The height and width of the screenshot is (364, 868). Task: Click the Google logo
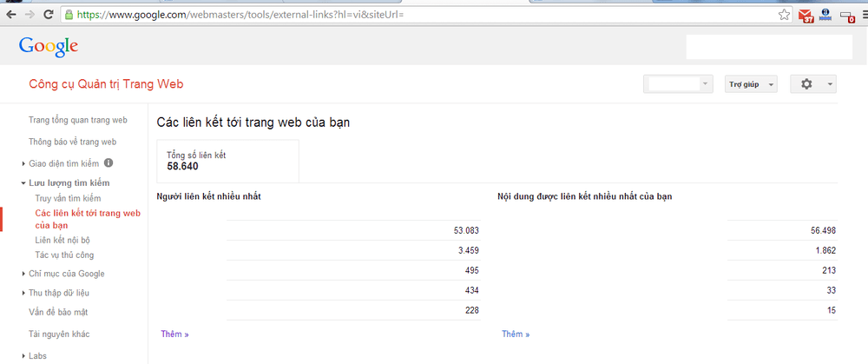coord(49,47)
